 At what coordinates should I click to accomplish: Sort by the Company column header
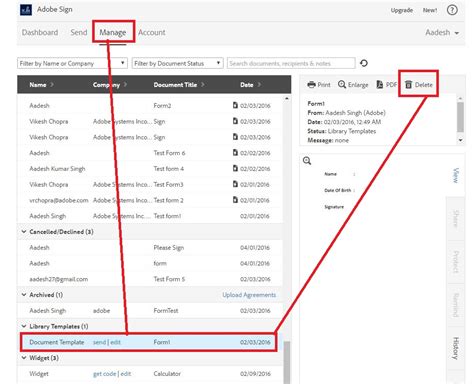coord(110,85)
